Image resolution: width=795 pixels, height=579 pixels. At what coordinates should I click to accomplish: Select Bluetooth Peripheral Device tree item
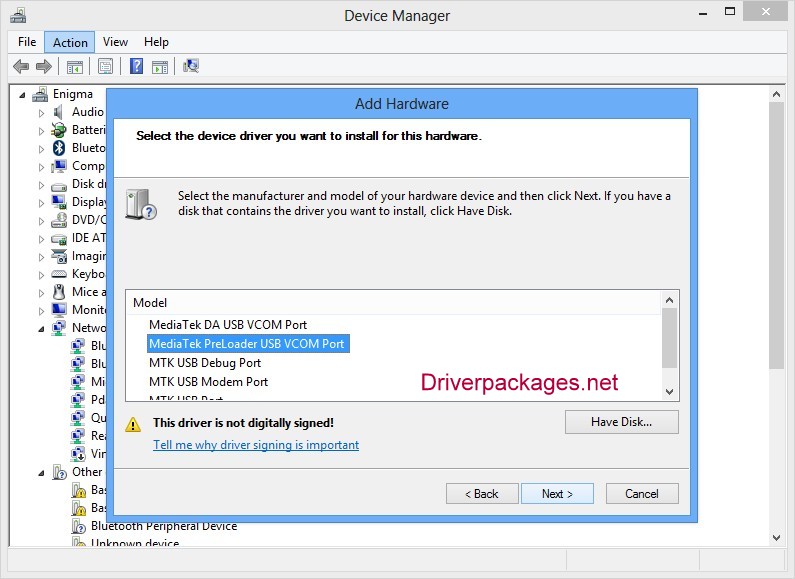[x=164, y=526]
